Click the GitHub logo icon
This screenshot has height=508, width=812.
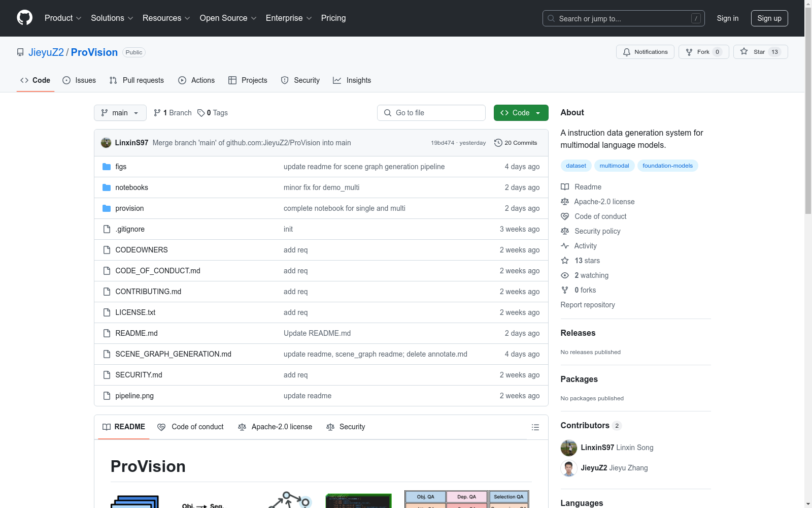click(x=24, y=18)
